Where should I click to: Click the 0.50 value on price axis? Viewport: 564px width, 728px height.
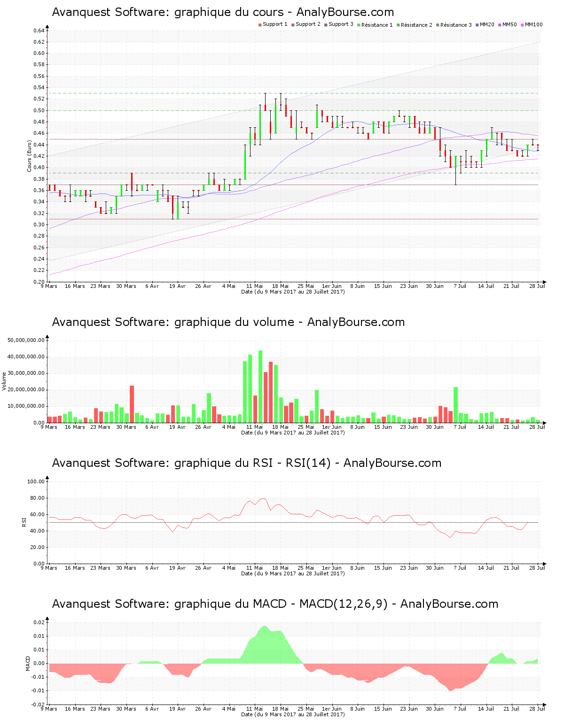coord(39,110)
